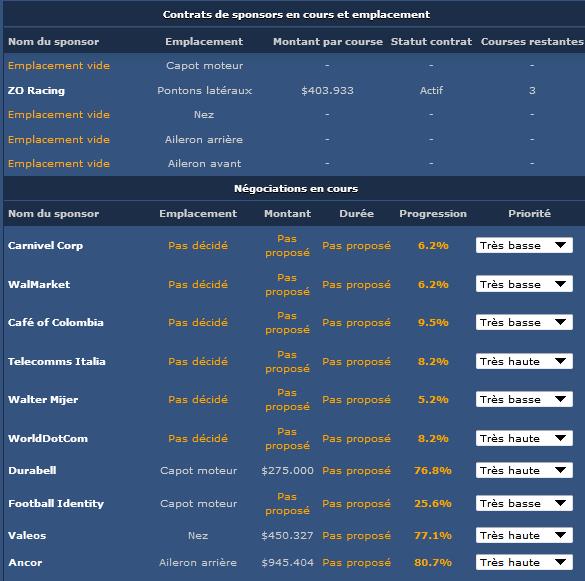Change Durabell priority dropdown
This screenshot has height=581, width=585.
[x=524, y=471]
